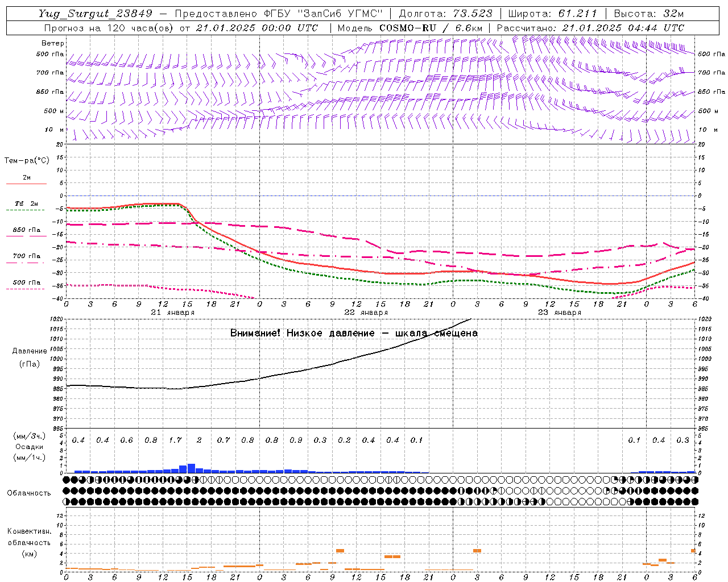Click the Облачность row label
The height and width of the screenshot is (582, 728).
click(29, 493)
